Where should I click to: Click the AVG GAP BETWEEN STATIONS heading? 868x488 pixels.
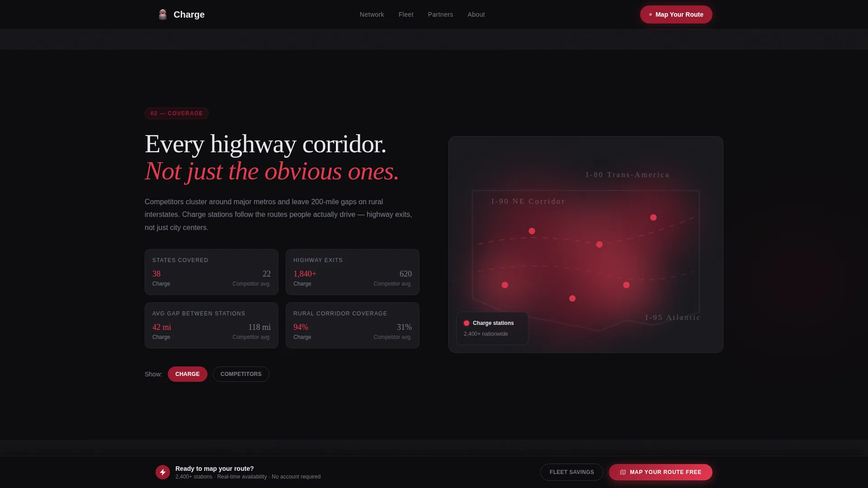click(198, 314)
